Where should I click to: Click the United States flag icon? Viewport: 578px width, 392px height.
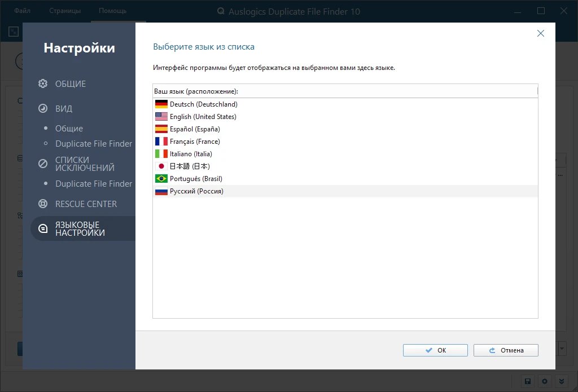click(161, 117)
